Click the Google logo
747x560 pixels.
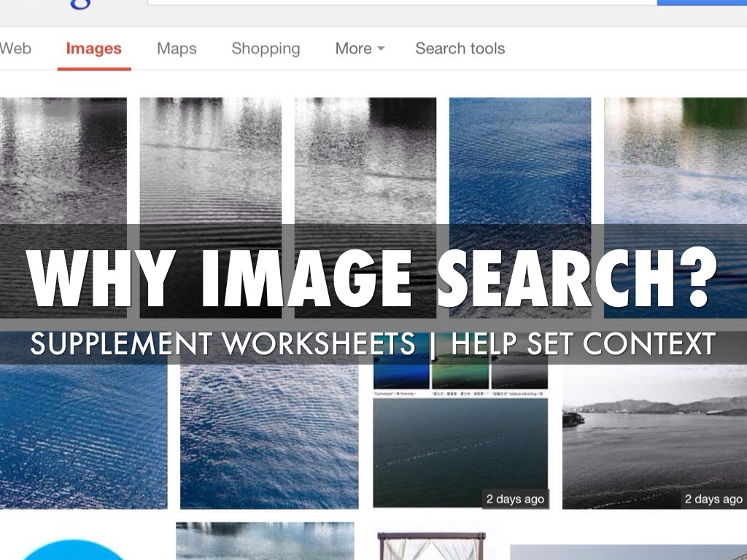point(80,4)
